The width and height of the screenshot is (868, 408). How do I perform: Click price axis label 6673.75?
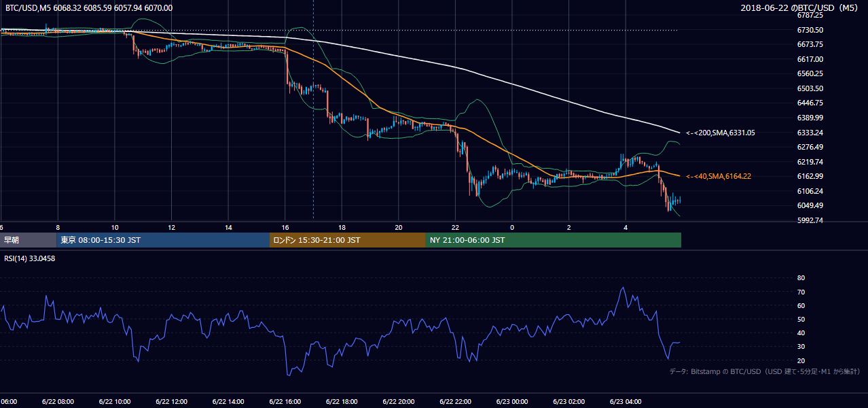[x=810, y=44]
